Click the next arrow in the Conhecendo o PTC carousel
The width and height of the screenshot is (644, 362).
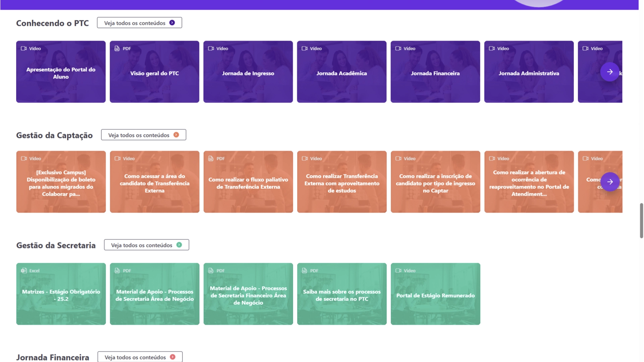coord(610,72)
